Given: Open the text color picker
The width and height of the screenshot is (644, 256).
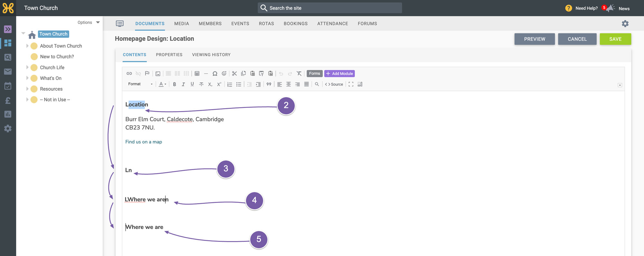Looking at the screenshot, I should point(163,84).
